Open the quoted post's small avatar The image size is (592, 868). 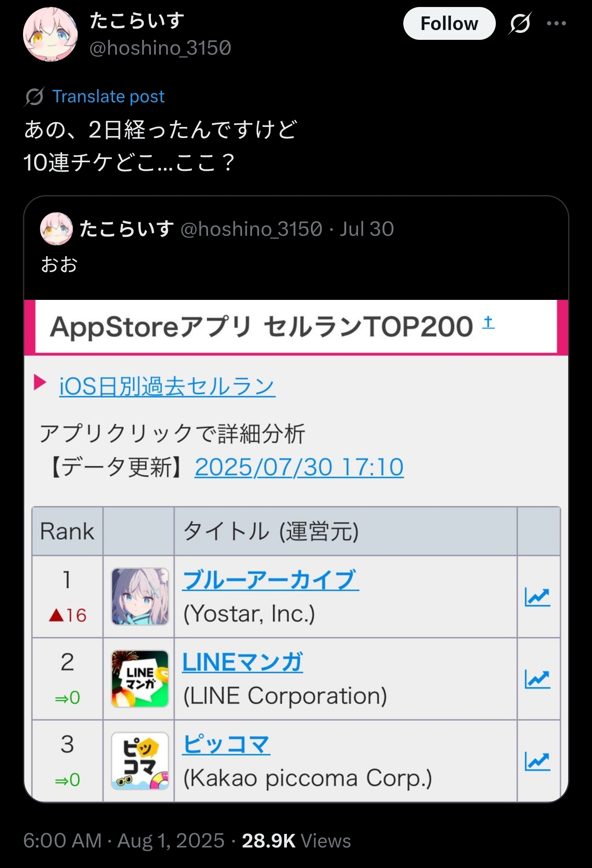[56, 229]
